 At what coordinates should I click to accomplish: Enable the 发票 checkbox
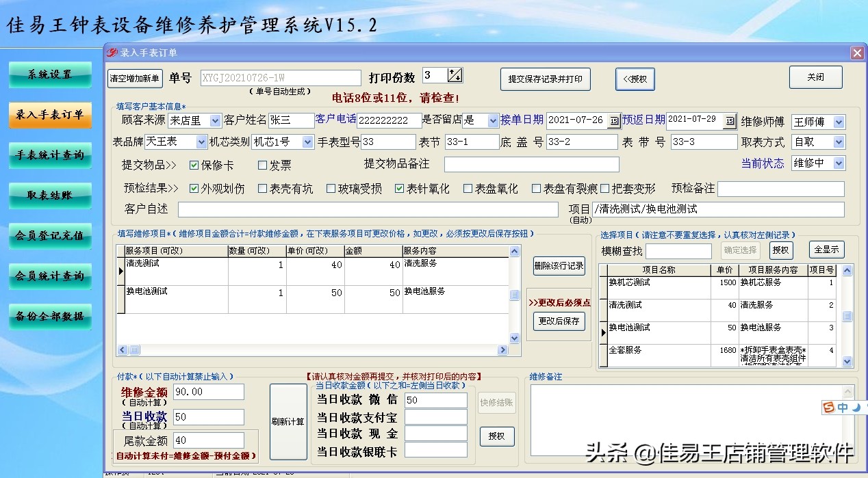click(262, 165)
